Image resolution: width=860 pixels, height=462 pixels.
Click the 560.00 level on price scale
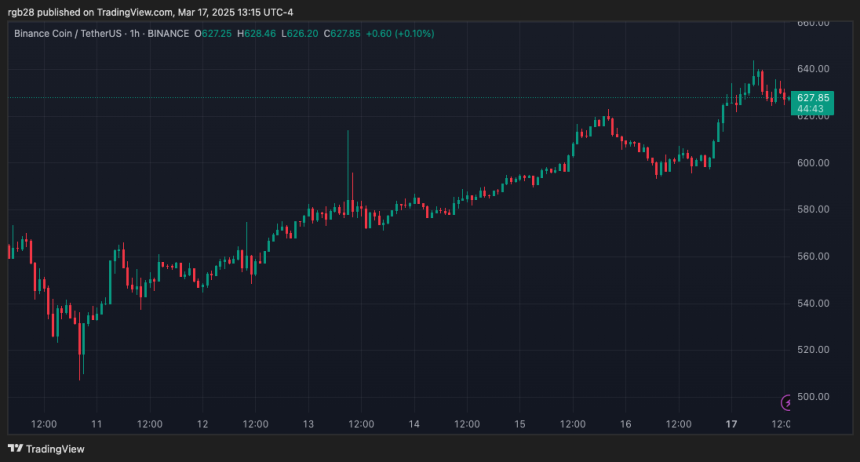813,257
